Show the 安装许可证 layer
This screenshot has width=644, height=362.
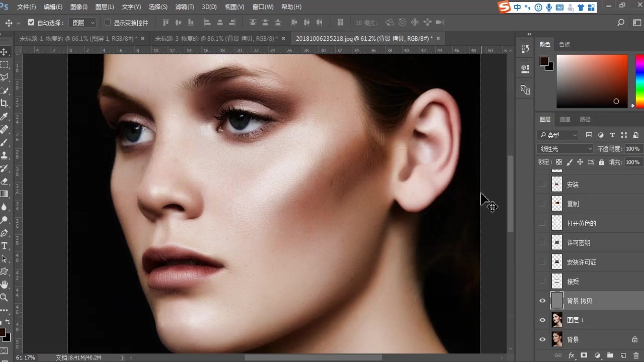click(x=542, y=262)
